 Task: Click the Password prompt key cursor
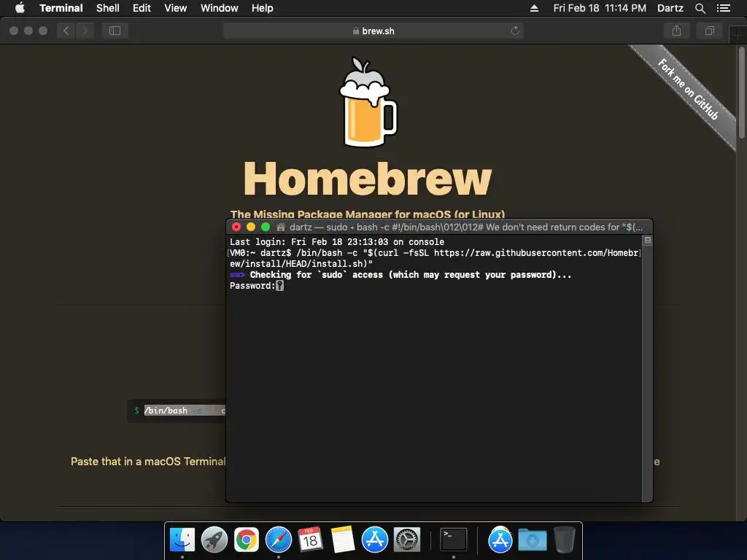279,286
